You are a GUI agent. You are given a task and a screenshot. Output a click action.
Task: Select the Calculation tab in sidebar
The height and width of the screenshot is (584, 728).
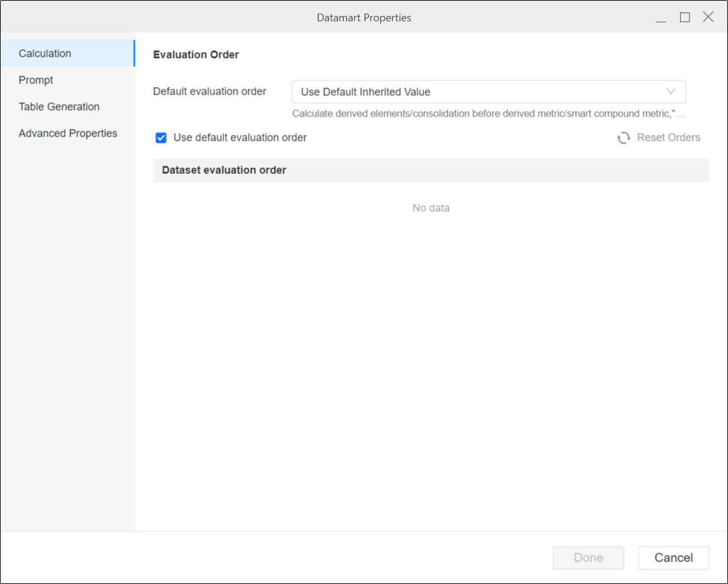click(x=45, y=53)
